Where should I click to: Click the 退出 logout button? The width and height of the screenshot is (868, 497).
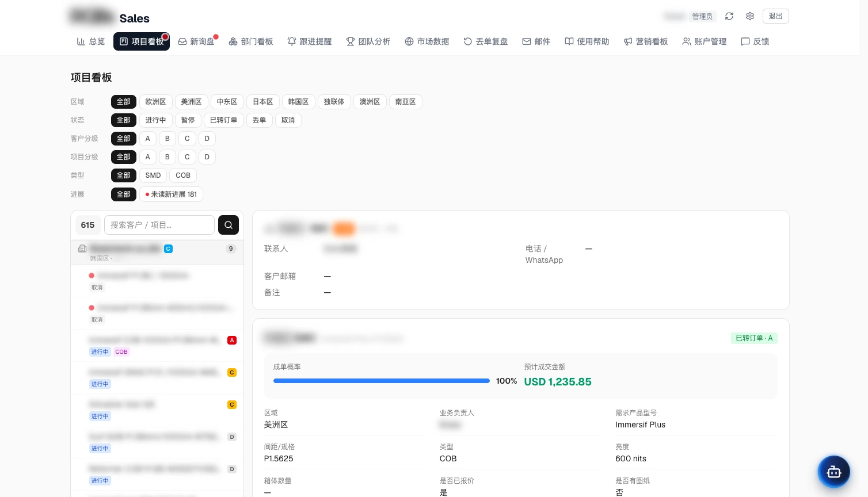click(775, 16)
